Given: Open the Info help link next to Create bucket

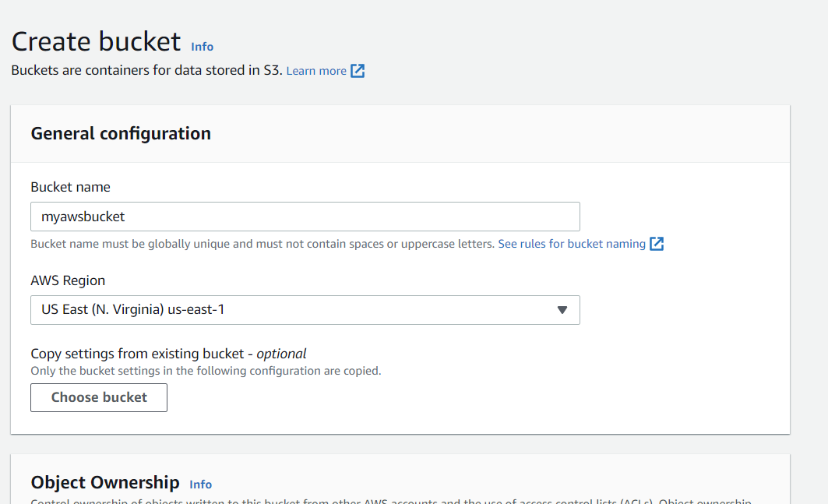Looking at the screenshot, I should click(202, 47).
